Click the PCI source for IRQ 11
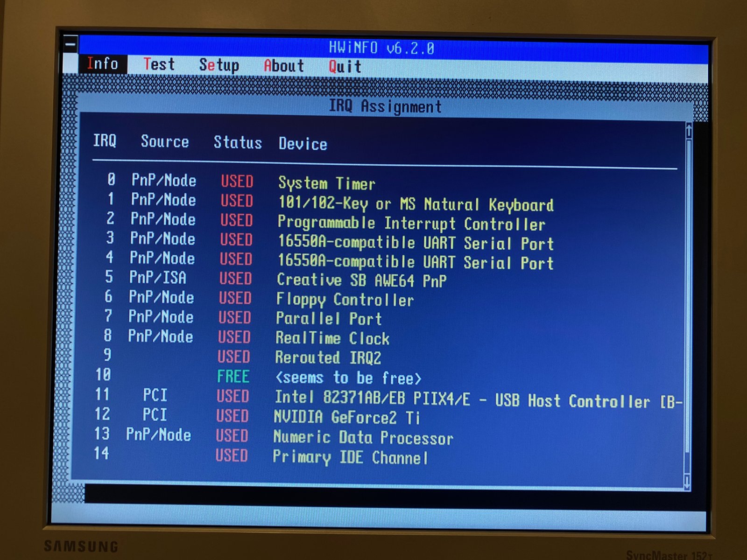The height and width of the screenshot is (560, 747). (155, 395)
